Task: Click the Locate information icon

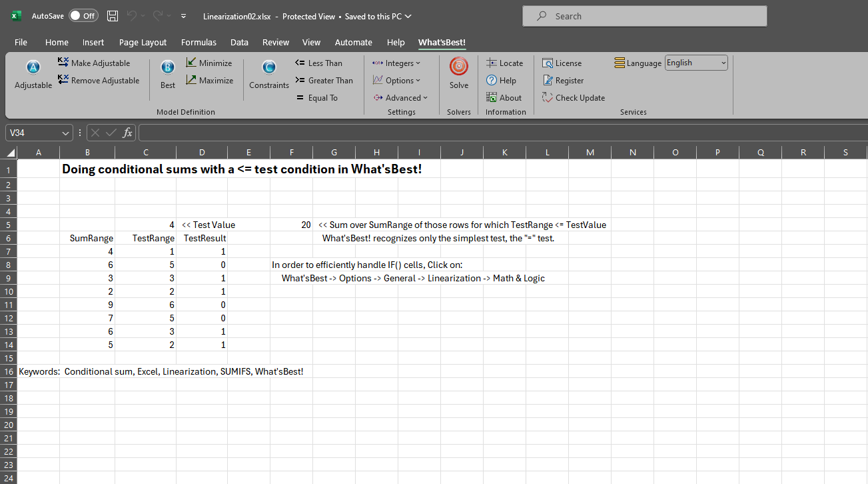Action: [504, 63]
